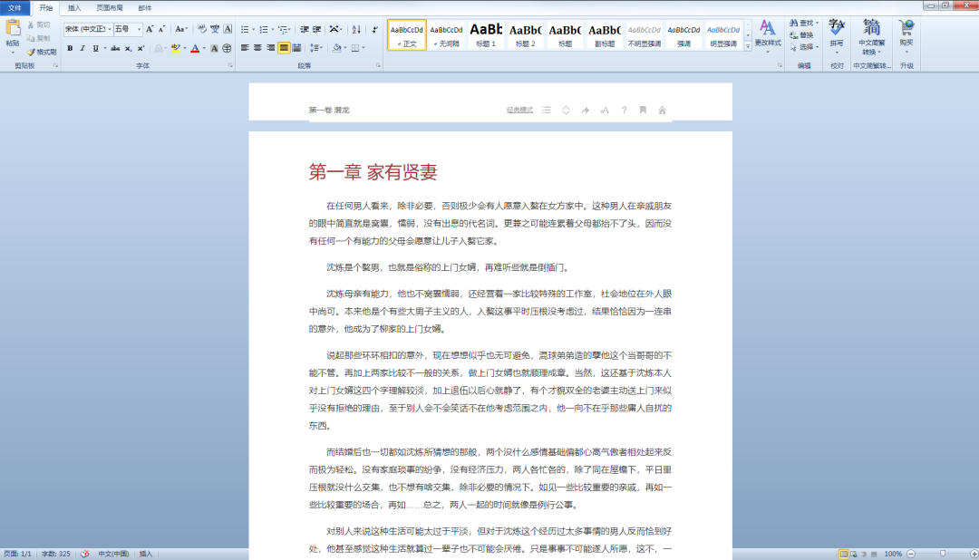Image resolution: width=979 pixels, height=560 pixels.
Task: Toggle Bold formatting
Action: pos(70,48)
